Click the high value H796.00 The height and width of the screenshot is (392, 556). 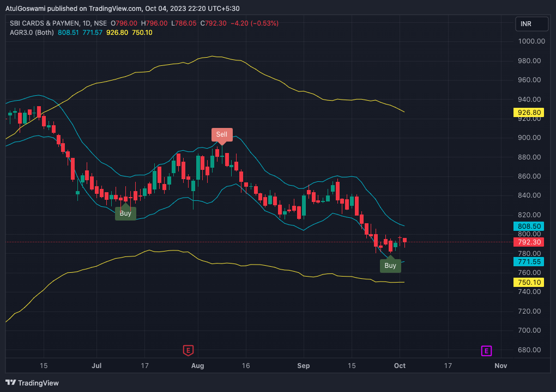click(x=154, y=23)
